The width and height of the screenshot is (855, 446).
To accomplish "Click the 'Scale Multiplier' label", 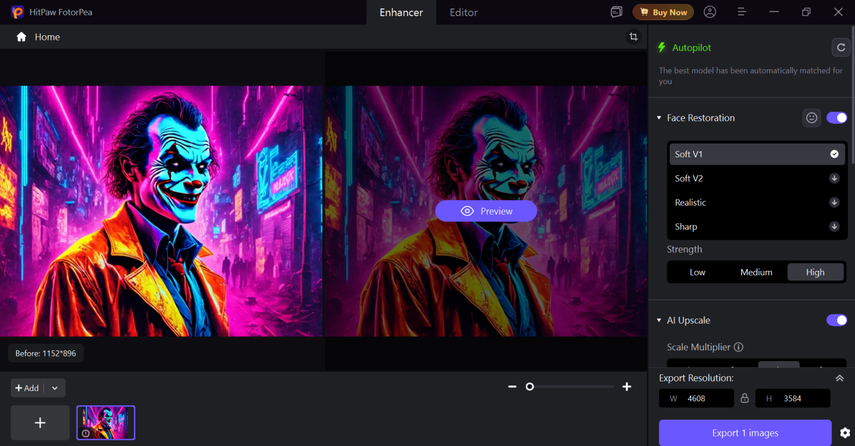I will [699, 347].
